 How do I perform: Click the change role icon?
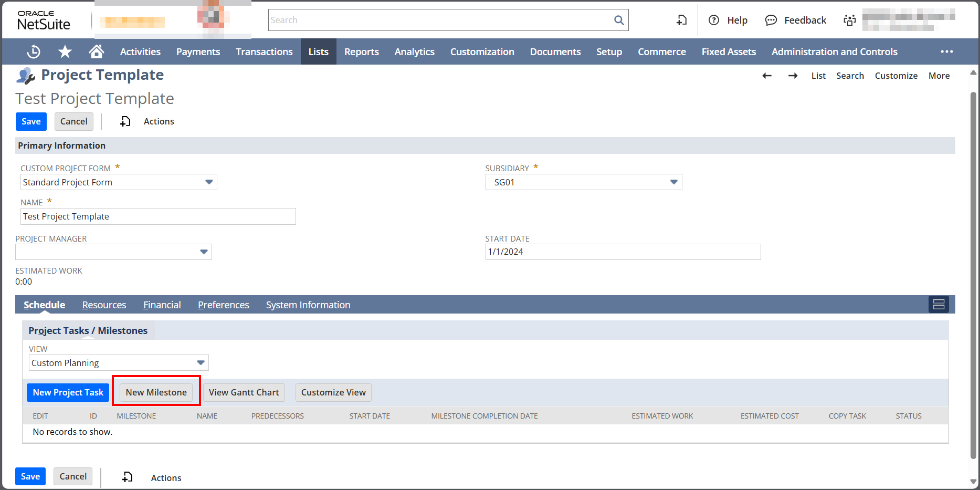click(849, 20)
